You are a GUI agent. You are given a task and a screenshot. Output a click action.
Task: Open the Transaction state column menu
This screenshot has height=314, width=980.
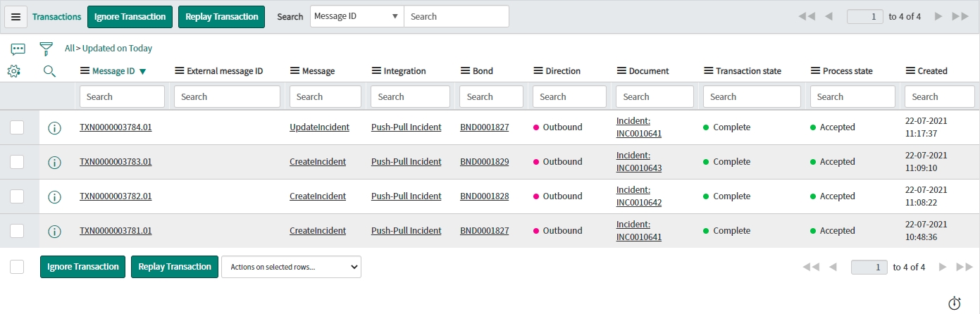[x=709, y=71]
